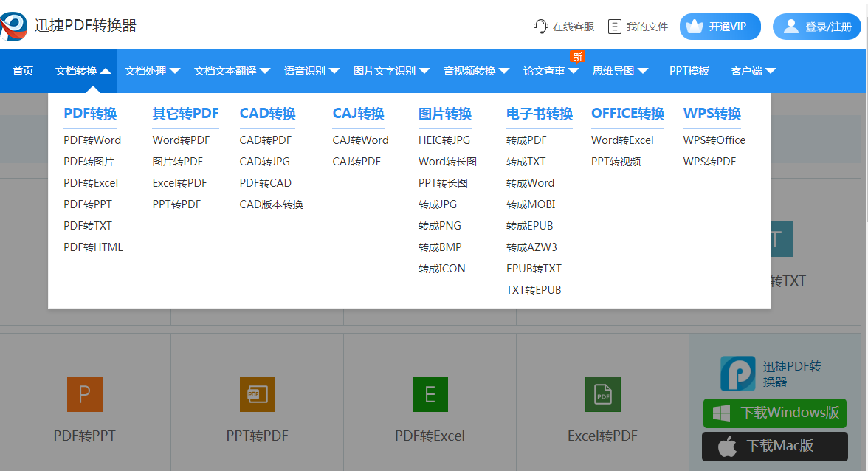
Task: Click the Excel转PDF document icon
Action: [603, 394]
